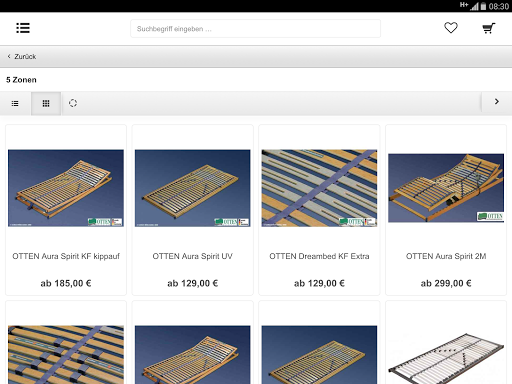Screen dimensions: 512x384
Task: Go back via Zurück link
Action: click(x=25, y=57)
